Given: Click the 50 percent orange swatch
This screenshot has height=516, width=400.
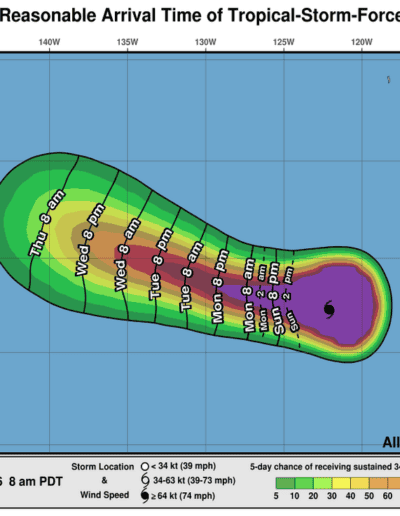Looking at the screenshot, I should [x=378, y=483].
